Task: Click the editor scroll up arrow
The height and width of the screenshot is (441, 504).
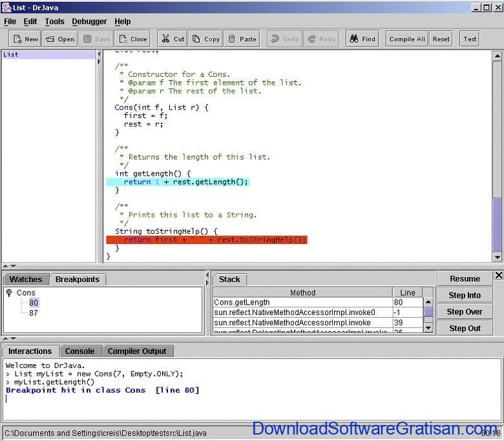Action: (x=498, y=56)
